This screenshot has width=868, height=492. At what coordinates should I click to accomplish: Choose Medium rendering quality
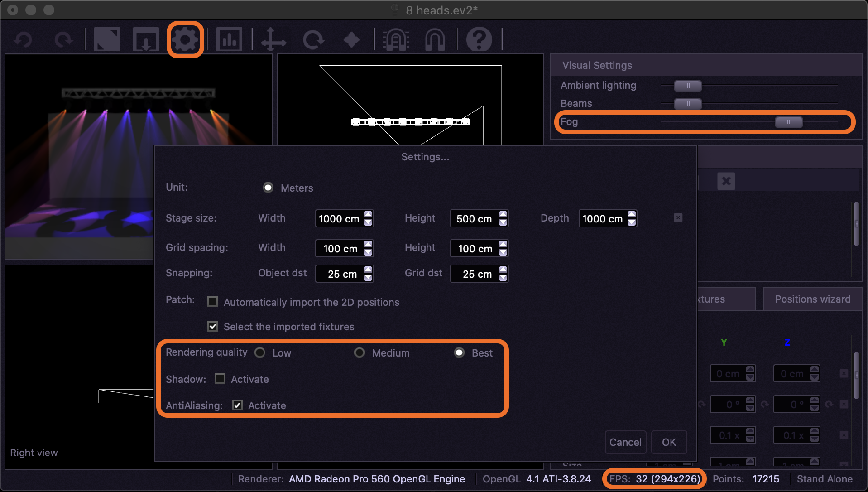tap(360, 352)
